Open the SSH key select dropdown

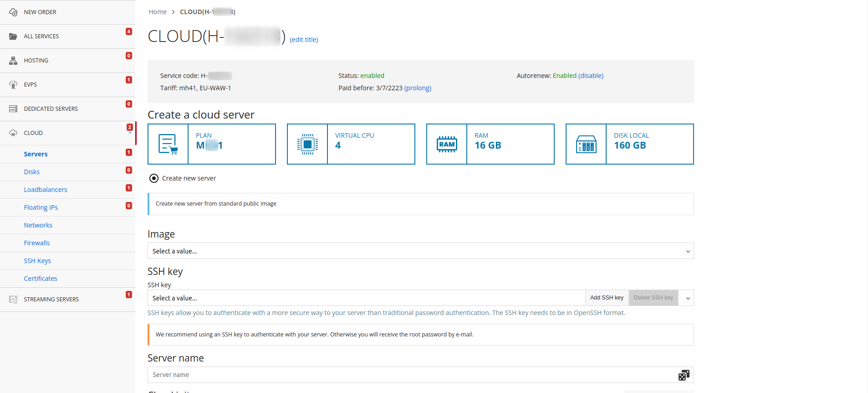click(366, 298)
